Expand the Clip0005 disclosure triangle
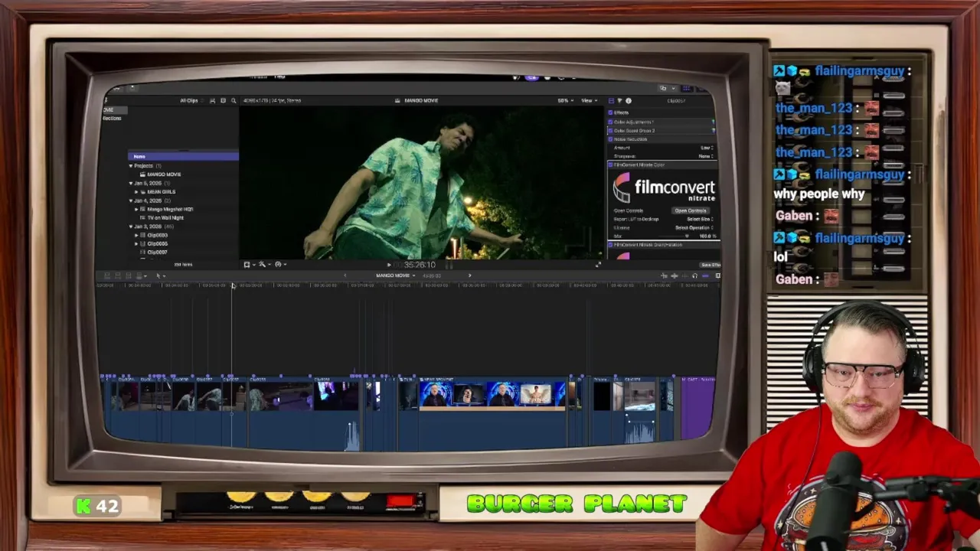This screenshot has height=551, width=980. coord(136,243)
